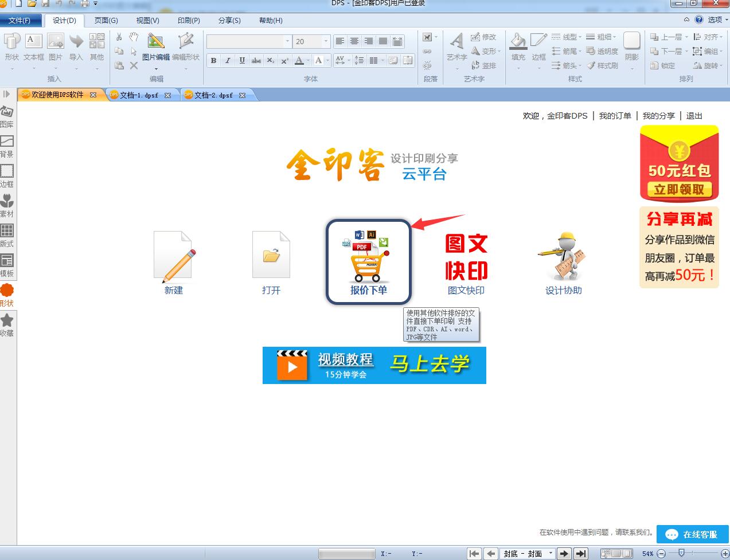This screenshot has height=560, width=730.
Task: Open the font name combo box
Action: (249, 41)
